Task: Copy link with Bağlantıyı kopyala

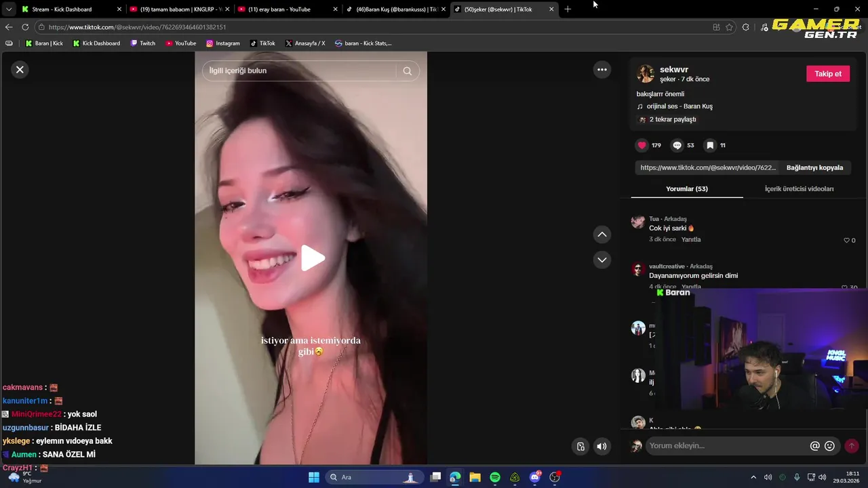Action: pyautogui.click(x=814, y=167)
